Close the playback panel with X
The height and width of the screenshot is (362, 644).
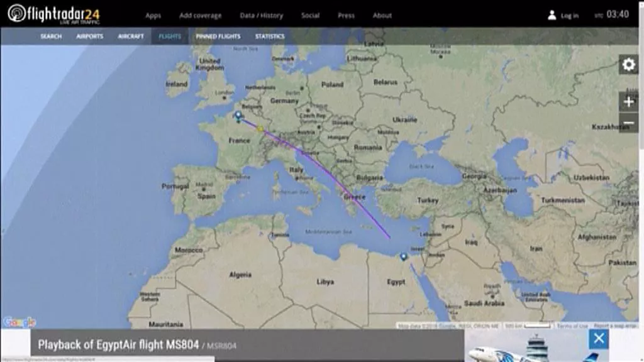click(599, 339)
